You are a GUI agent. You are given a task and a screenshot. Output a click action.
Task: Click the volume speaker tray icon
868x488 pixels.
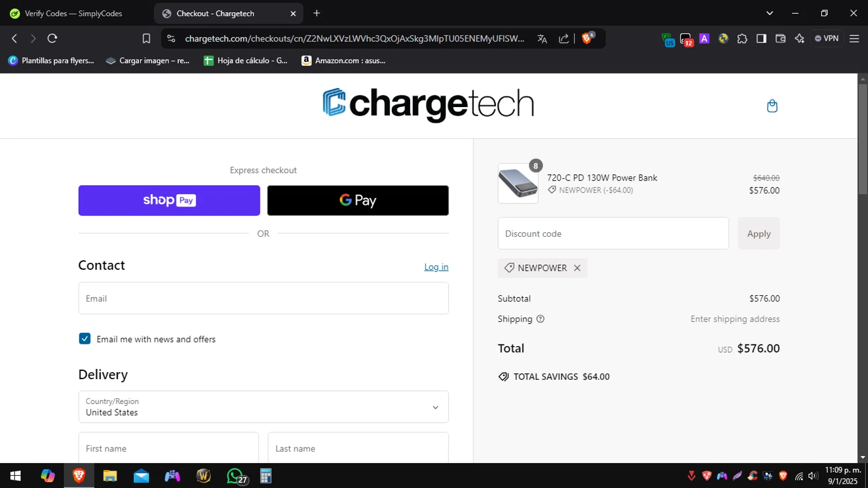coord(813,476)
